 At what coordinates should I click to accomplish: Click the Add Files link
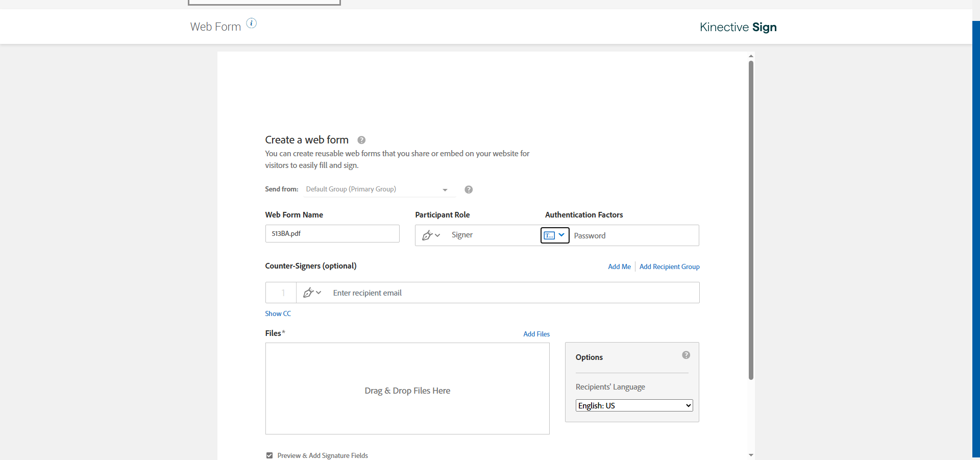click(x=536, y=334)
